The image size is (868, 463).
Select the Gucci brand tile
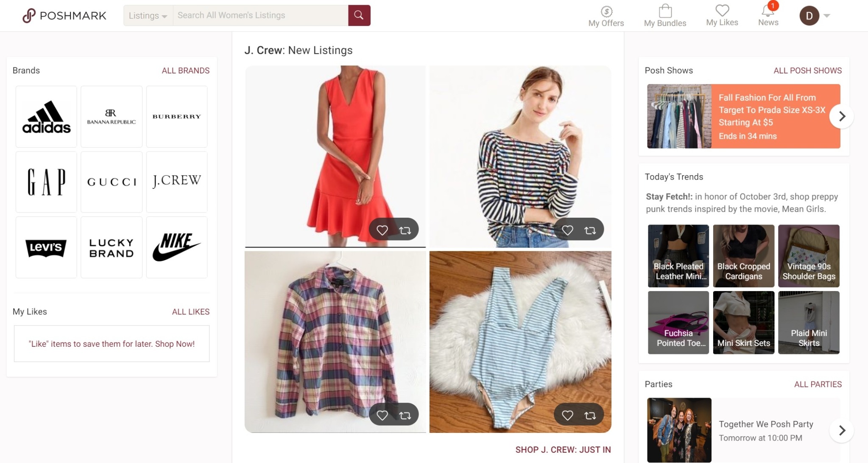tap(112, 182)
